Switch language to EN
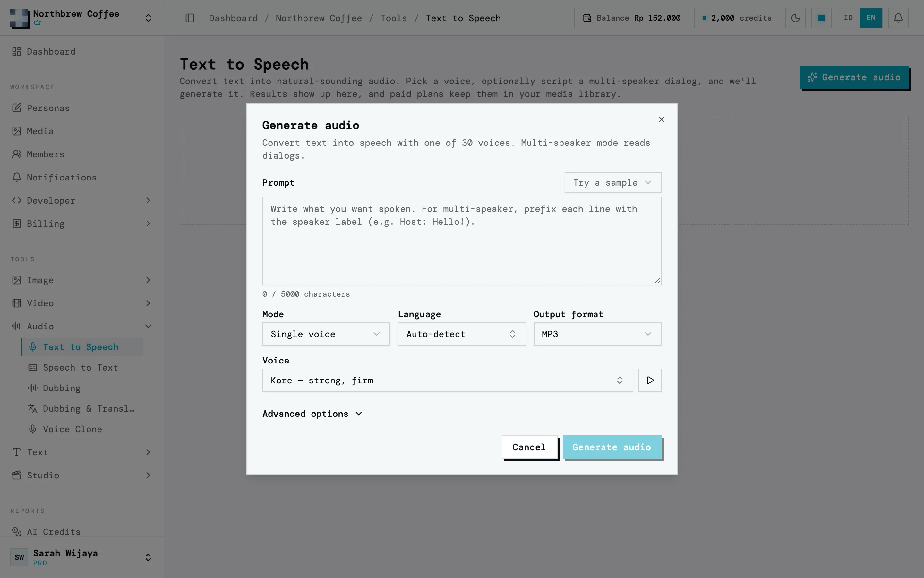This screenshot has width=924, height=578. 870,18
